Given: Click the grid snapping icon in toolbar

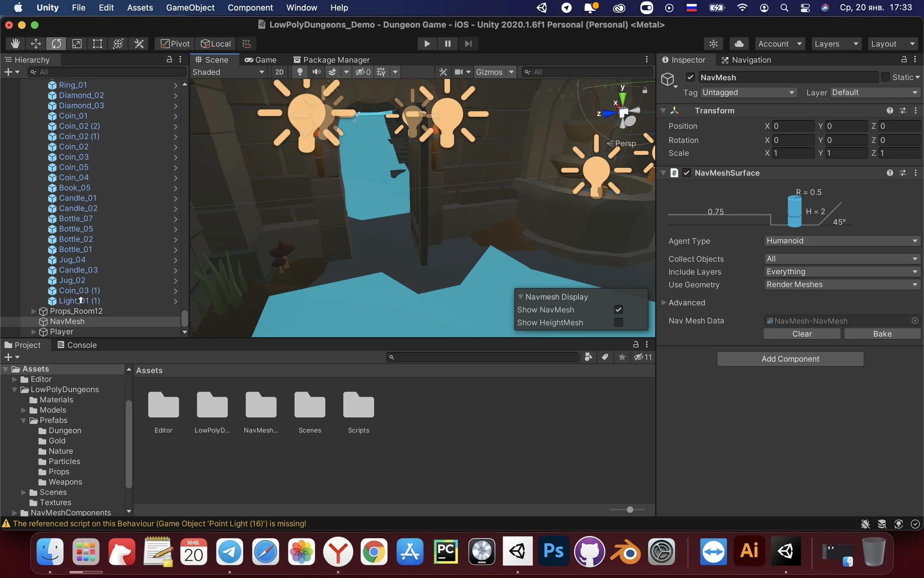Looking at the screenshot, I should (246, 44).
